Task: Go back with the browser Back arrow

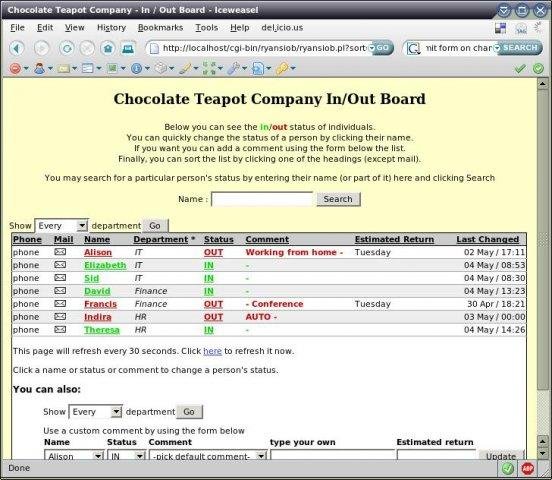Action: [17, 48]
